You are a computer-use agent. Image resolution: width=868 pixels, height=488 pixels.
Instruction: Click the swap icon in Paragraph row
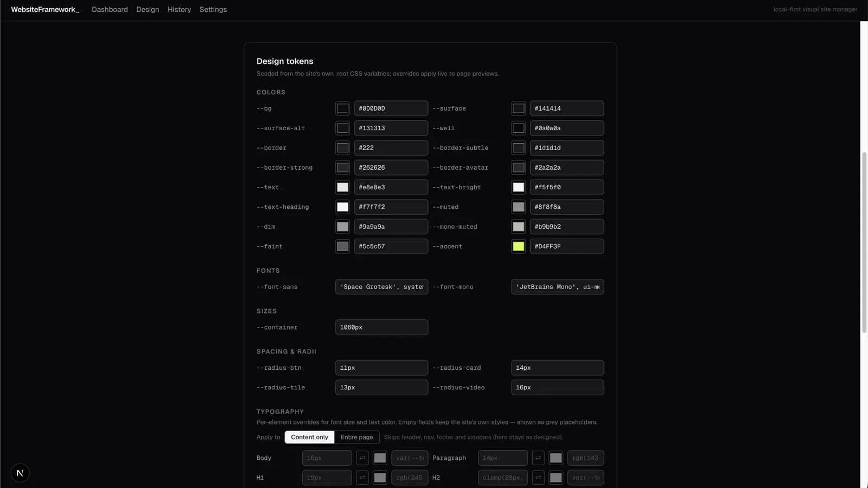tap(538, 458)
